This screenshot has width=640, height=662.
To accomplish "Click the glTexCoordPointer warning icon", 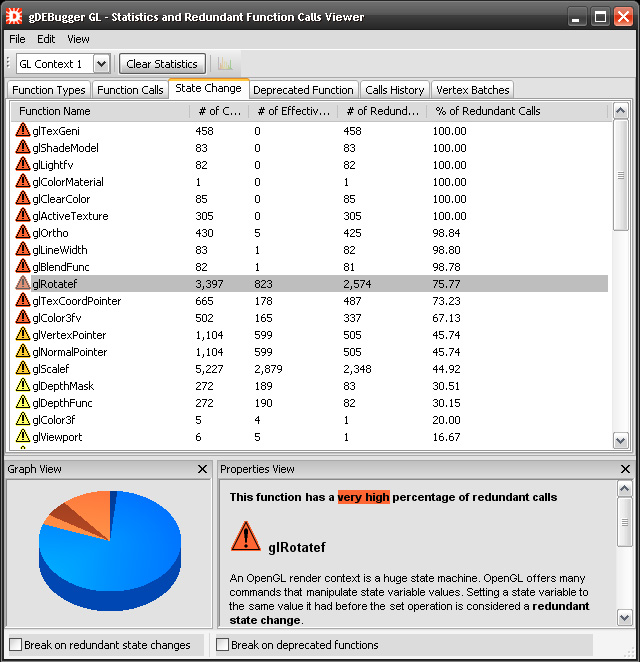I will tap(23, 300).
